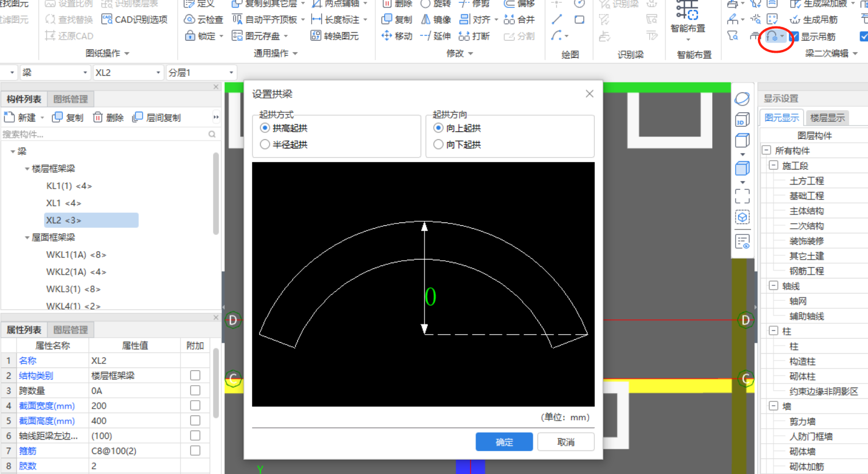Select the arc draw tool
Screen dimensions: 868x474
(556, 36)
